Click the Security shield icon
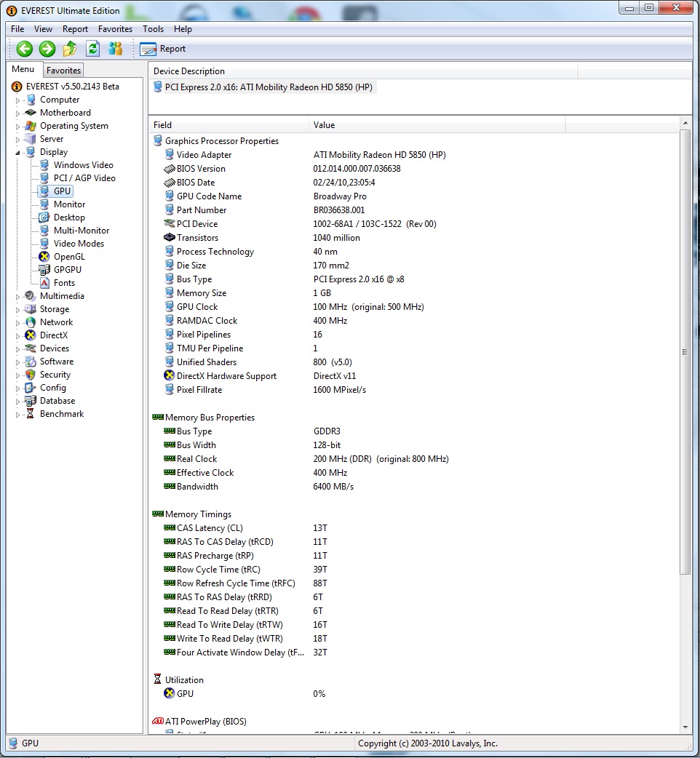Image resolution: width=700 pixels, height=758 pixels. tap(31, 375)
